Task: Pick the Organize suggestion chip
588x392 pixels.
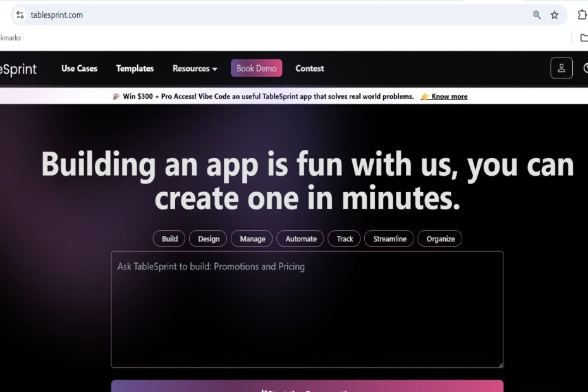Action: point(440,238)
